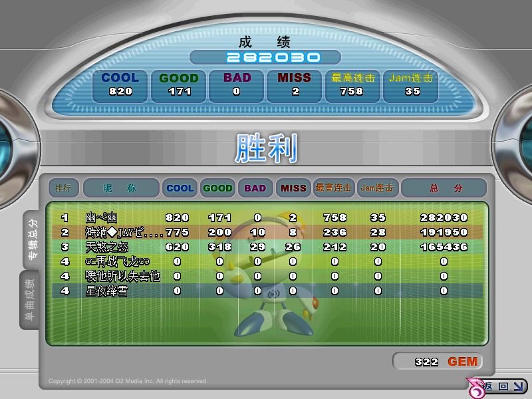This screenshot has height=399, width=532.
Task: Click the 最高连击 max combo panel showing 758
Action: [352, 84]
